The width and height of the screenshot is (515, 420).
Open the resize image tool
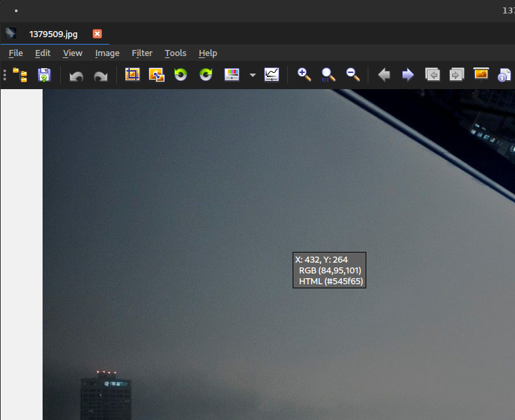pos(157,75)
